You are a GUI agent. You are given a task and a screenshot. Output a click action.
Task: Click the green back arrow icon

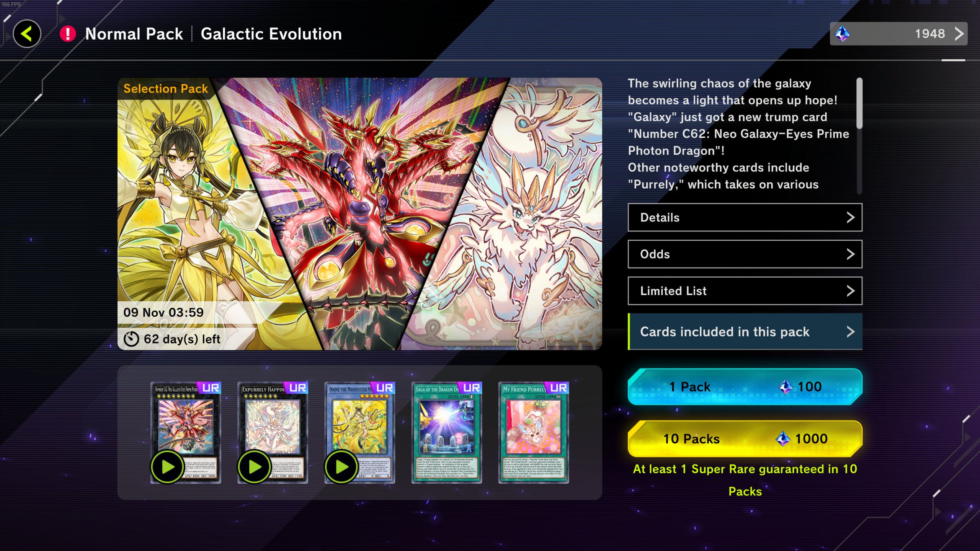[27, 34]
